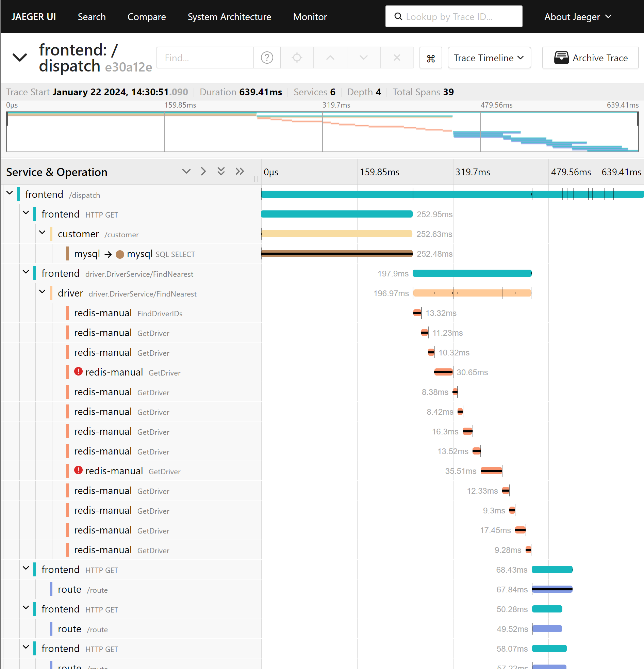The width and height of the screenshot is (644, 669).
Task: Click the find help question mark icon
Action: (x=267, y=58)
